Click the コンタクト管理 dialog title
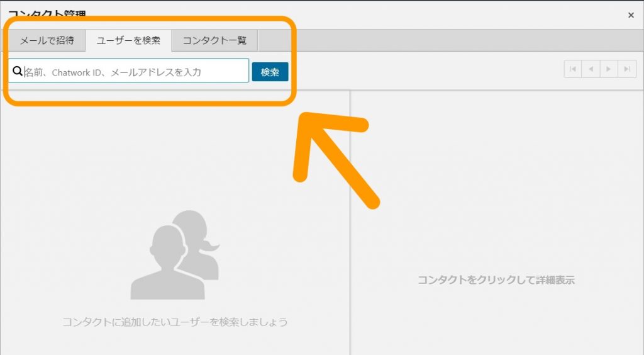This screenshot has height=355, width=644. 47,14
